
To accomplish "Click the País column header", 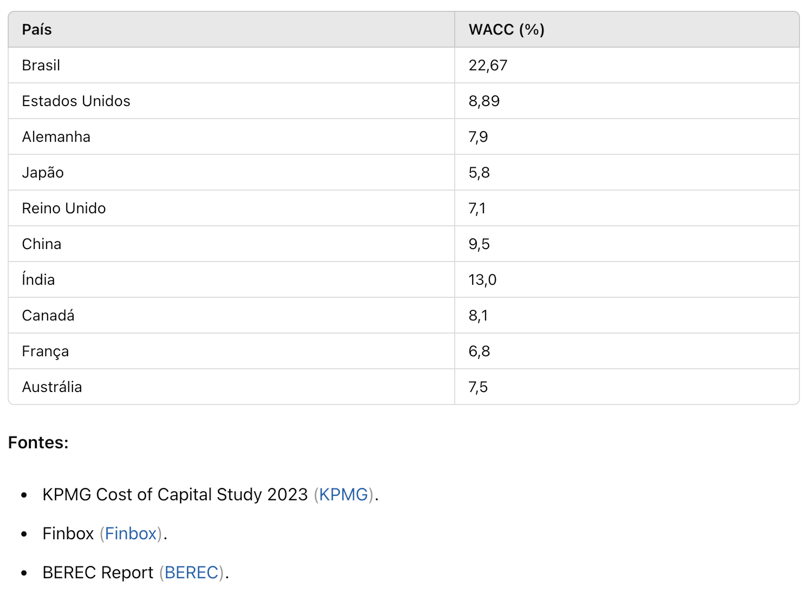I will [x=36, y=30].
